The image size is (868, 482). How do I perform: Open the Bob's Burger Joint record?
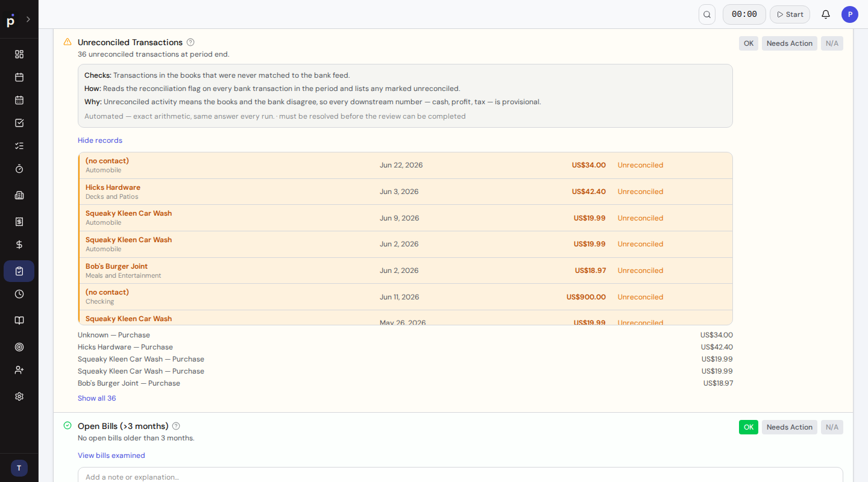click(x=406, y=271)
